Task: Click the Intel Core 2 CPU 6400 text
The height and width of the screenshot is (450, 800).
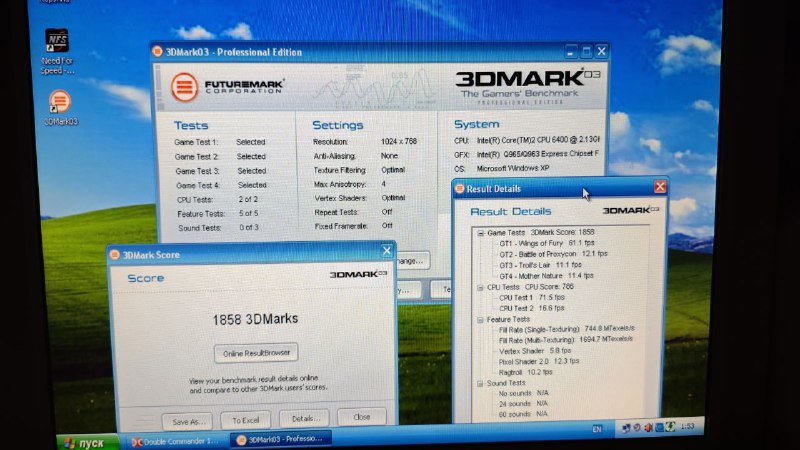Action: [538, 140]
